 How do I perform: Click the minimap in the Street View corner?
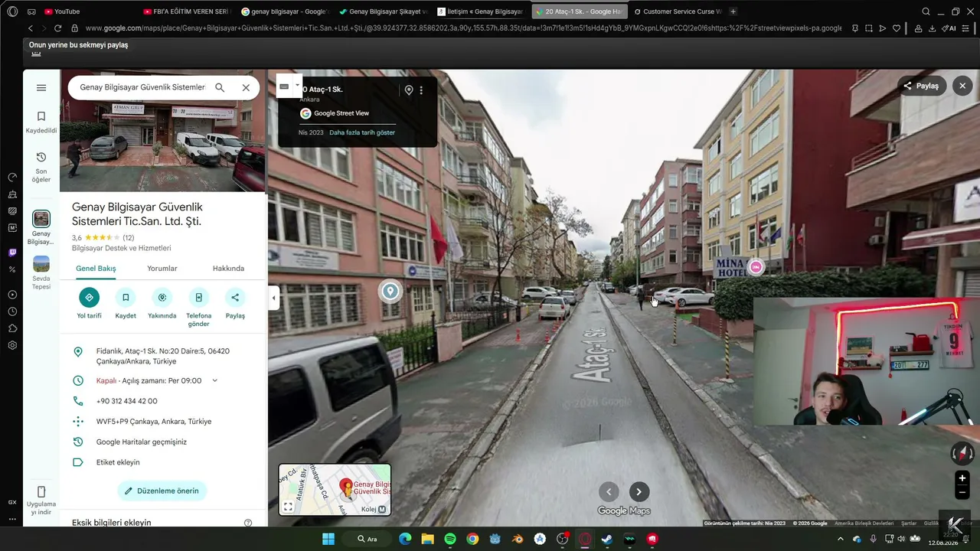335,490
